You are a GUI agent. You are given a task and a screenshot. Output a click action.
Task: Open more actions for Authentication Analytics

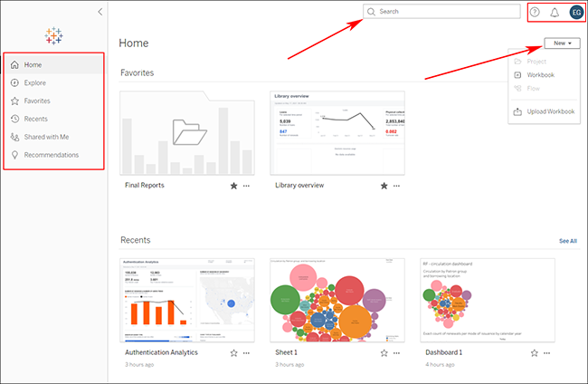246,353
